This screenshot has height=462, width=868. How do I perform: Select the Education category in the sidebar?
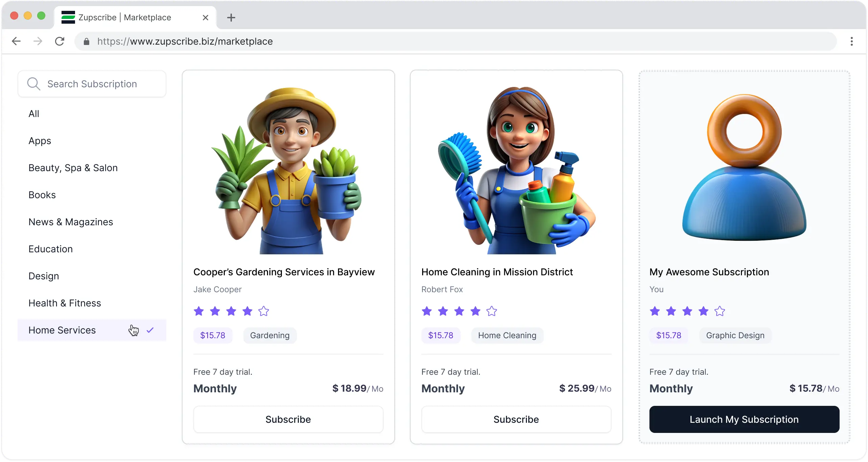[51, 249]
